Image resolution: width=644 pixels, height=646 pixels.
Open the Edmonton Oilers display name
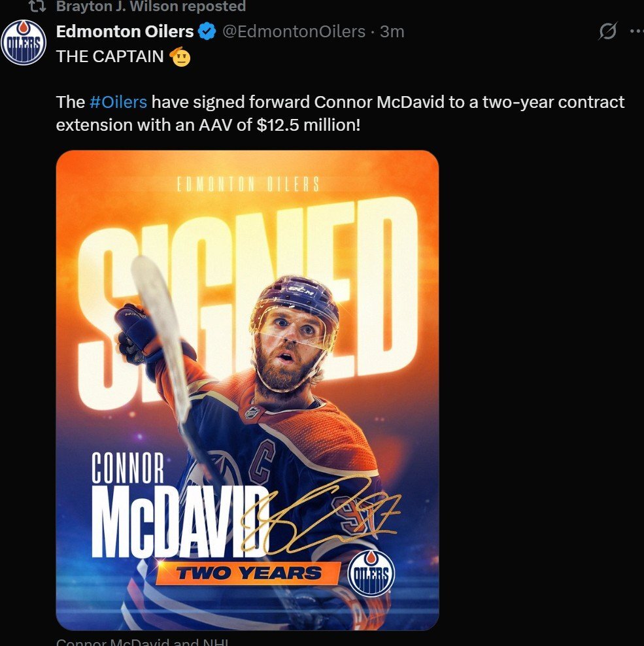pos(125,31)
